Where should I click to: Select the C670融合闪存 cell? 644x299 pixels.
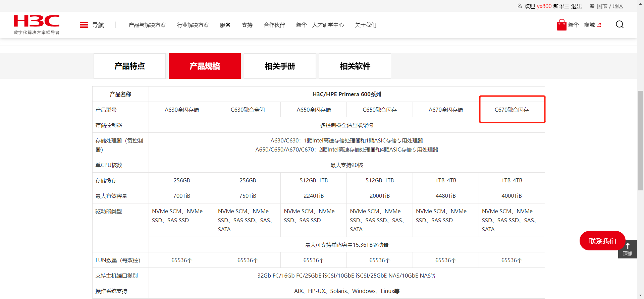512,110
